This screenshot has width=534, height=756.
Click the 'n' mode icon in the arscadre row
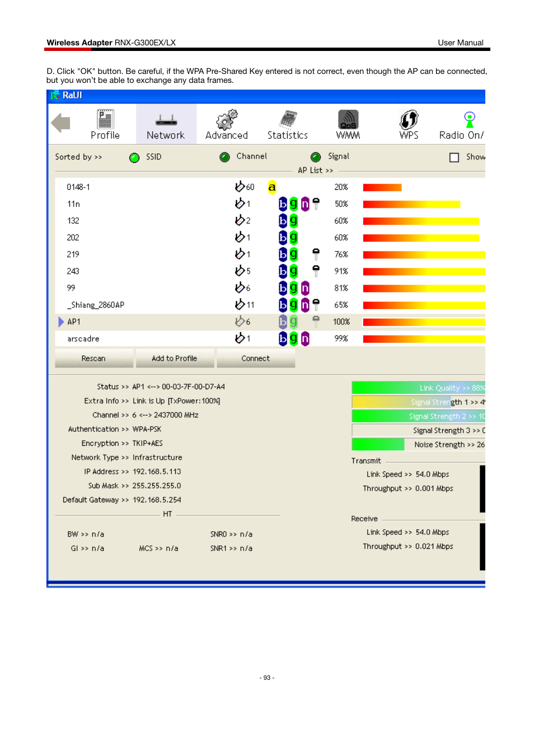click(305, 338)
